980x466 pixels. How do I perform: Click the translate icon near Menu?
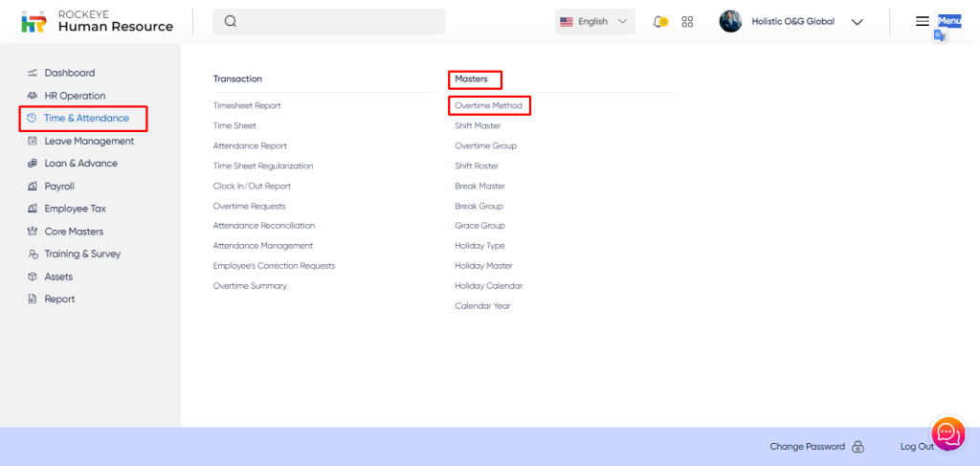pos(940,36)
